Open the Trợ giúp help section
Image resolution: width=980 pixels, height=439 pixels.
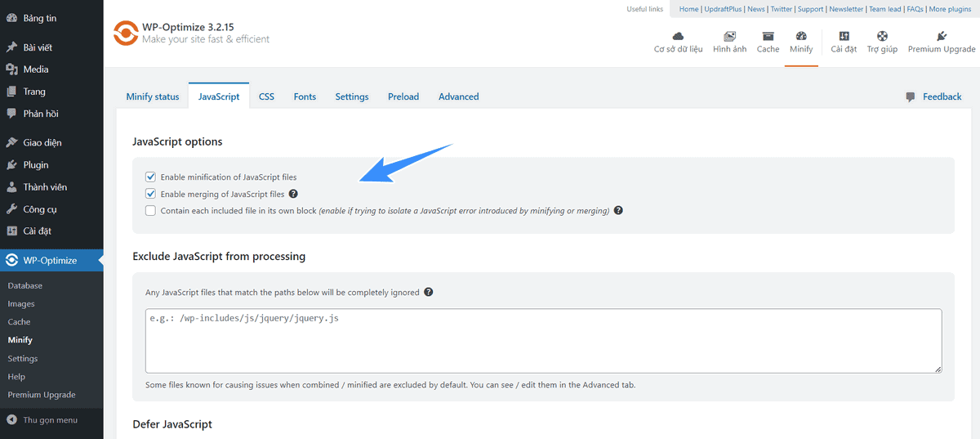[882, 43]
